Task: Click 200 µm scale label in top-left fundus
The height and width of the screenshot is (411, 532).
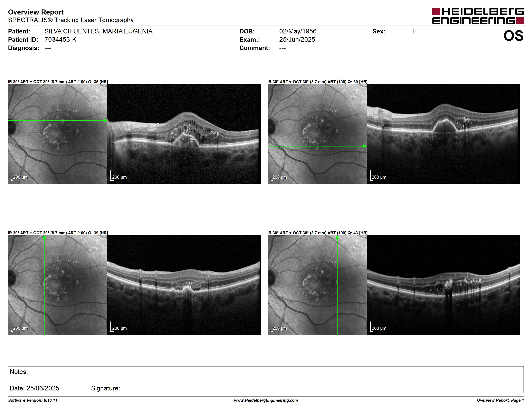Action: (x=20, y=177)
